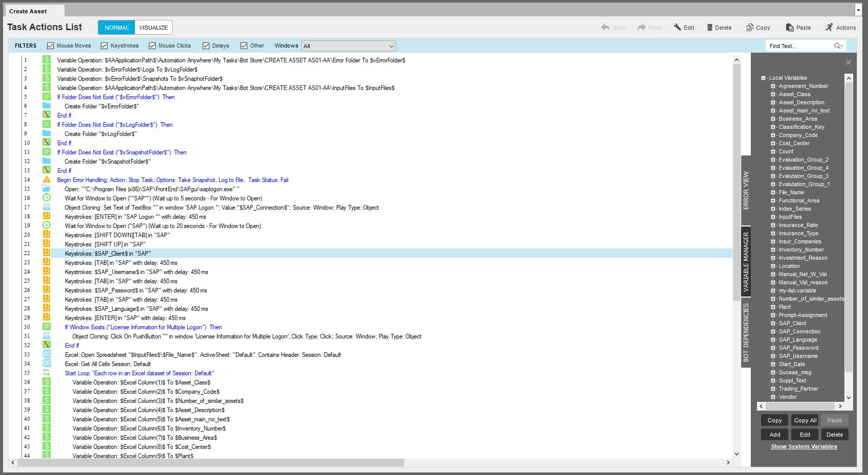Click the Add variable button

pos(775,435)
